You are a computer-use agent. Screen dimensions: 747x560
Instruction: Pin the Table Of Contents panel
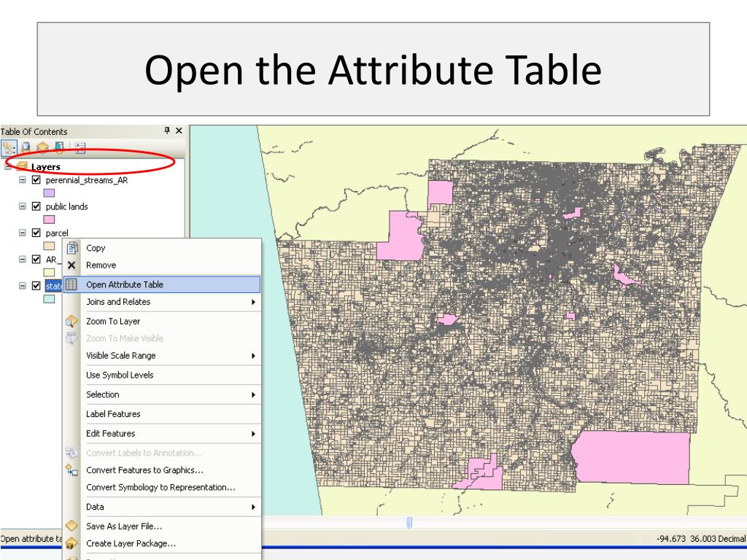167,130
